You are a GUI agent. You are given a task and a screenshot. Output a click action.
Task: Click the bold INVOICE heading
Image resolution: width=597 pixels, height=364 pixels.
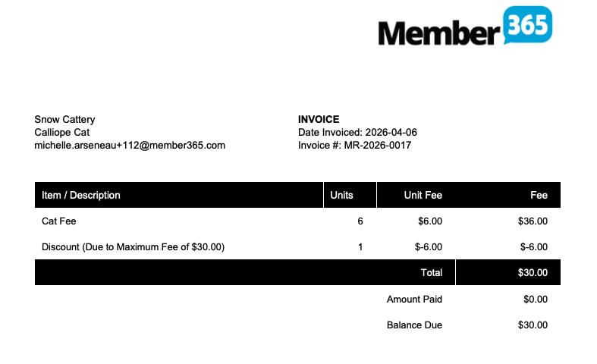[319, 119]
